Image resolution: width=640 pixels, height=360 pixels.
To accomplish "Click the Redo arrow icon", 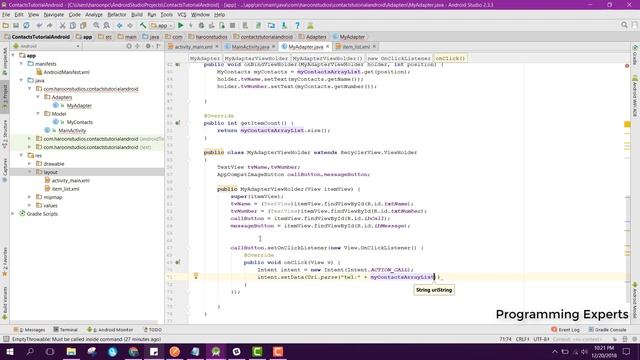I will [x=49, y=25].
